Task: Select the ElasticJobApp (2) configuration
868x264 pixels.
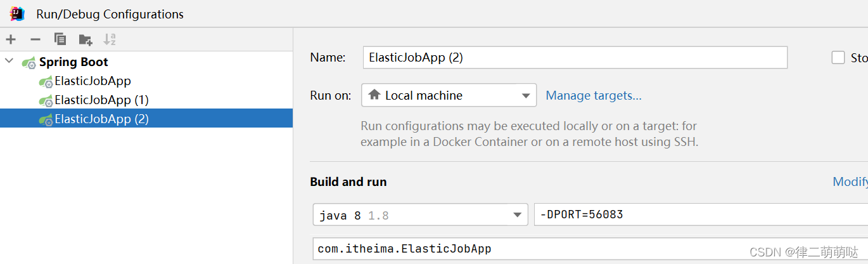Action: coord(101,119)
